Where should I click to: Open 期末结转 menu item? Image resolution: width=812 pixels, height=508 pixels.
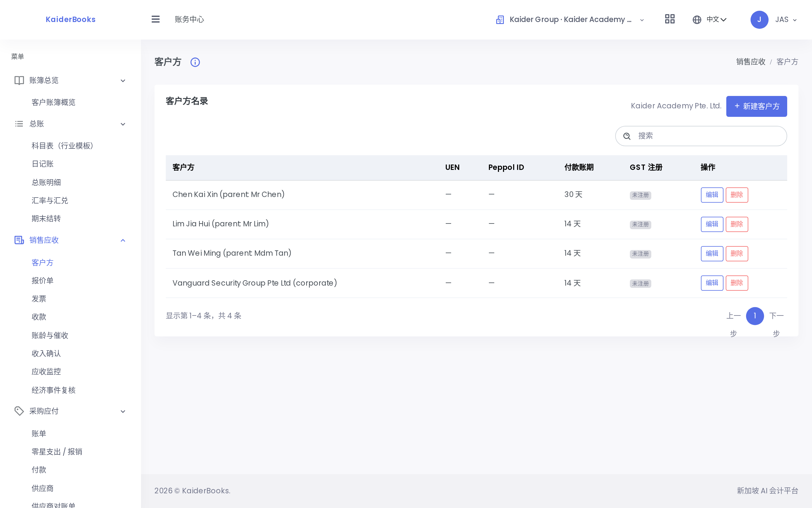tap(46, 219)
